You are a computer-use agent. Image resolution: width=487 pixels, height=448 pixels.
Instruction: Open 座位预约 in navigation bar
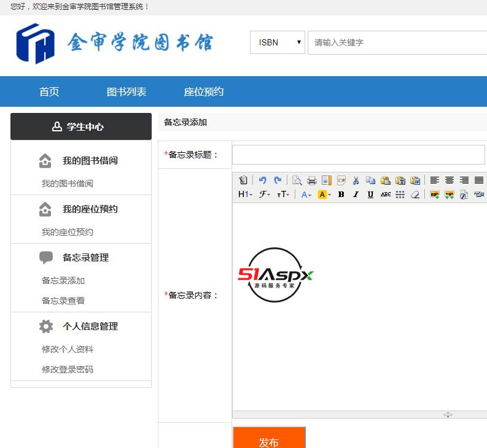coord(203,91)
